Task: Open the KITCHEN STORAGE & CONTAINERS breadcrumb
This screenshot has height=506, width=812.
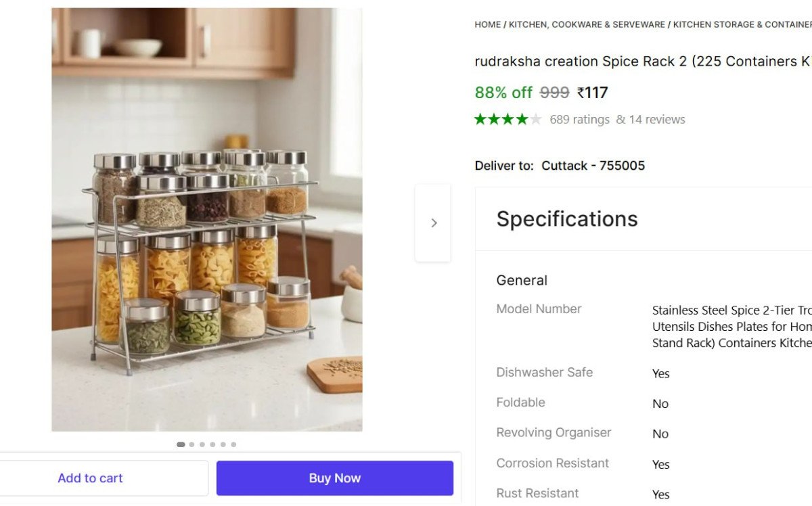Action: (x=741, y=24)
